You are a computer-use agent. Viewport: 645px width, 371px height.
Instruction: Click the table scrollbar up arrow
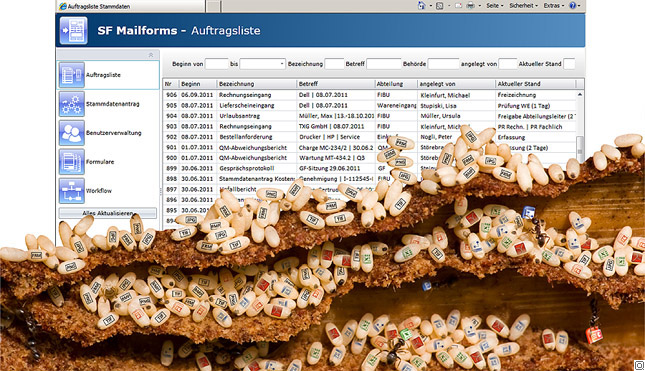click(x=580, y=95)
